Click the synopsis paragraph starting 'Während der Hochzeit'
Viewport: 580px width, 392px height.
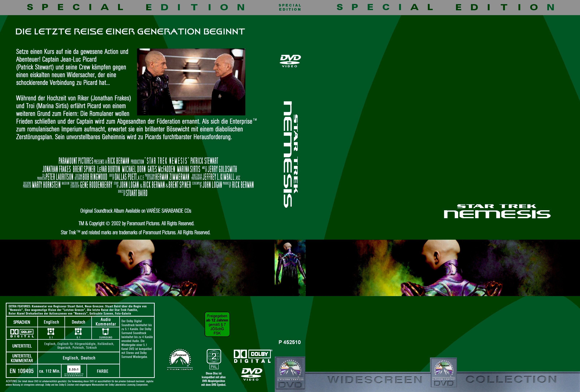click(136, 117)
